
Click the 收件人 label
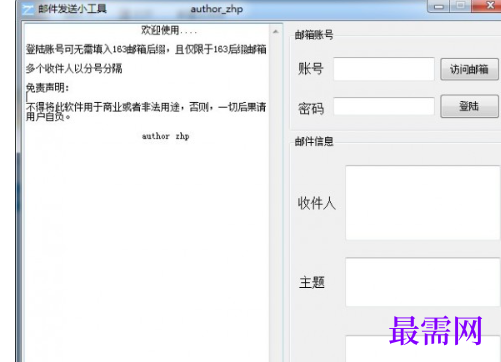[x=317, y=203]
